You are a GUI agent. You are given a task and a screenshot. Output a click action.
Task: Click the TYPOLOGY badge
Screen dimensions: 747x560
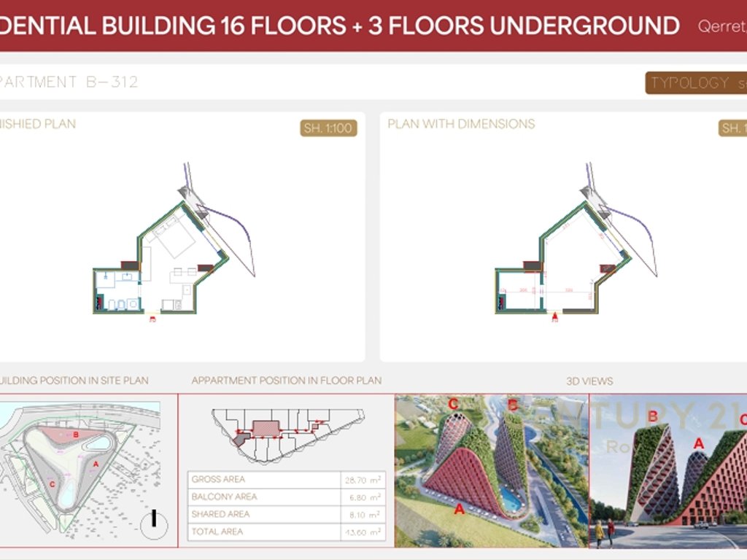(x=696, y=83)
